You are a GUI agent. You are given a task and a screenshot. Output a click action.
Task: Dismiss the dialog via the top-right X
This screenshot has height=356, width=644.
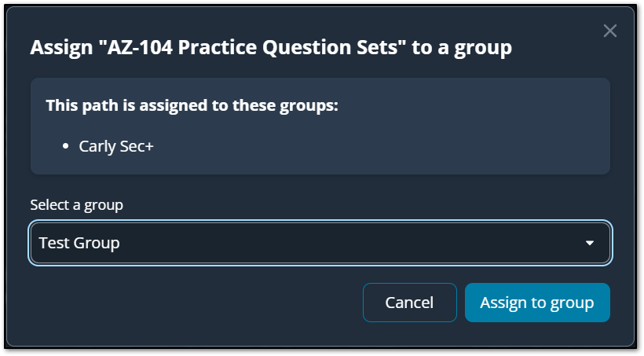pyautogui.click(x=610, y=31)
